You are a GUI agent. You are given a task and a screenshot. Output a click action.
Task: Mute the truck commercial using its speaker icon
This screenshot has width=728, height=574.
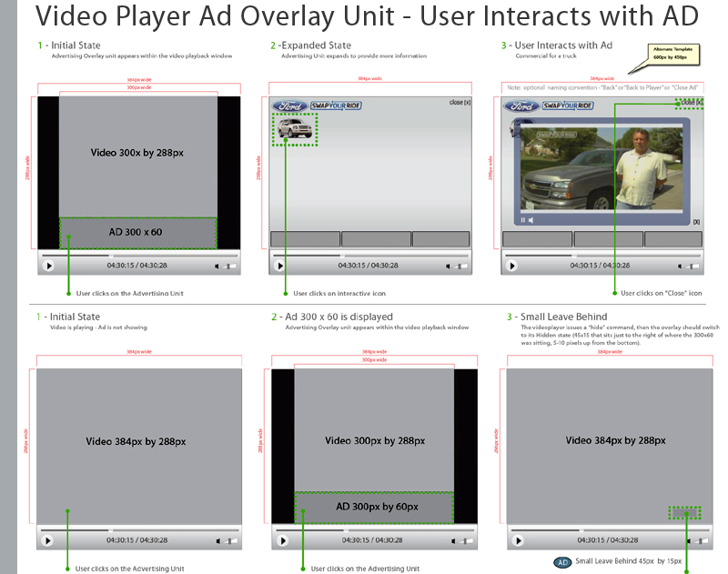click(531, 220)
